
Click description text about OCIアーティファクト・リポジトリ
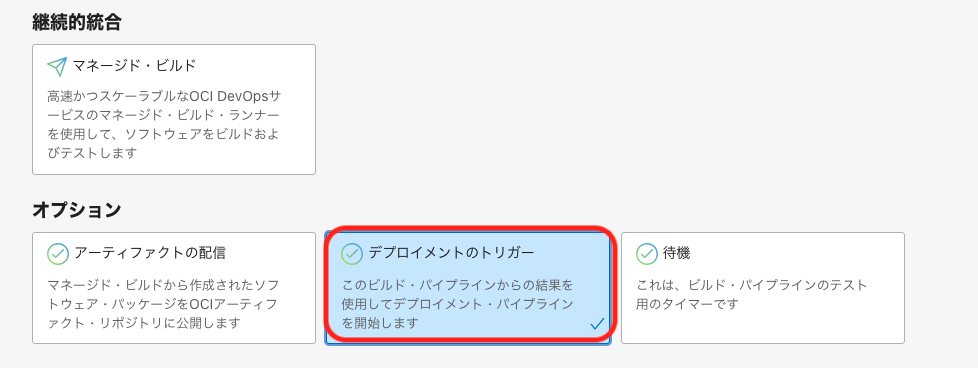[x=163, y=304]
